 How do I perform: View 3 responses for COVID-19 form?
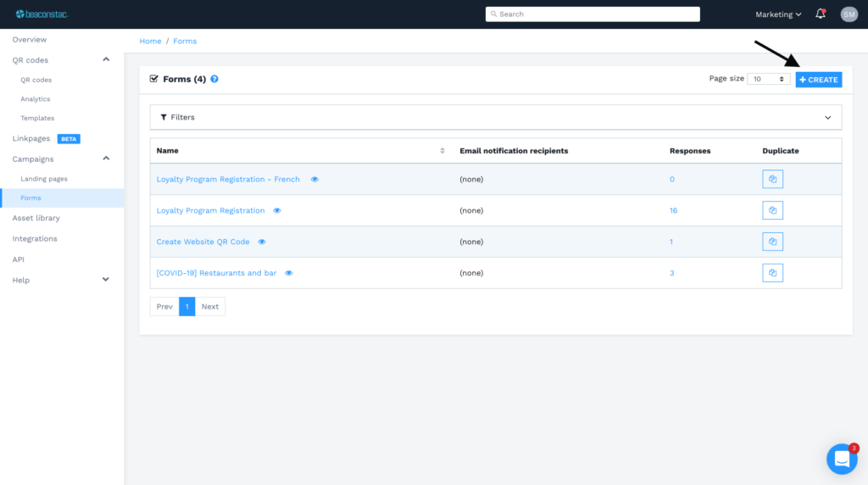click(x=672, y=273)
